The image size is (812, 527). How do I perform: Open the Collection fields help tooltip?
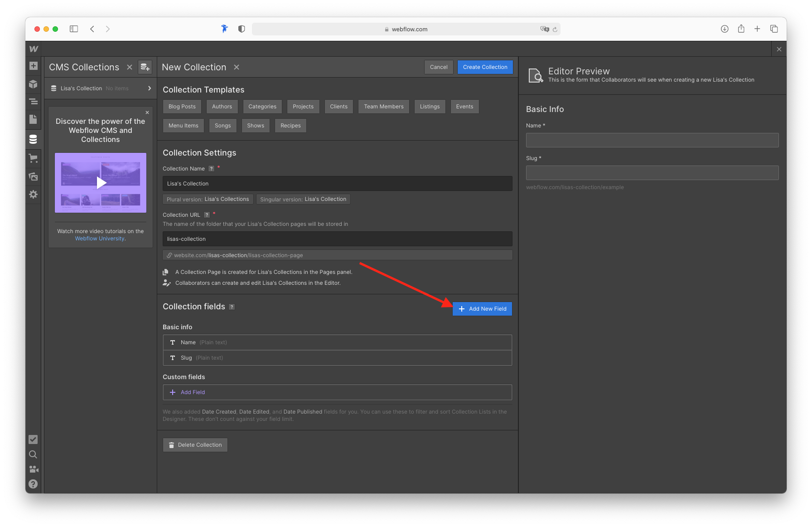[x=232, y=307]
